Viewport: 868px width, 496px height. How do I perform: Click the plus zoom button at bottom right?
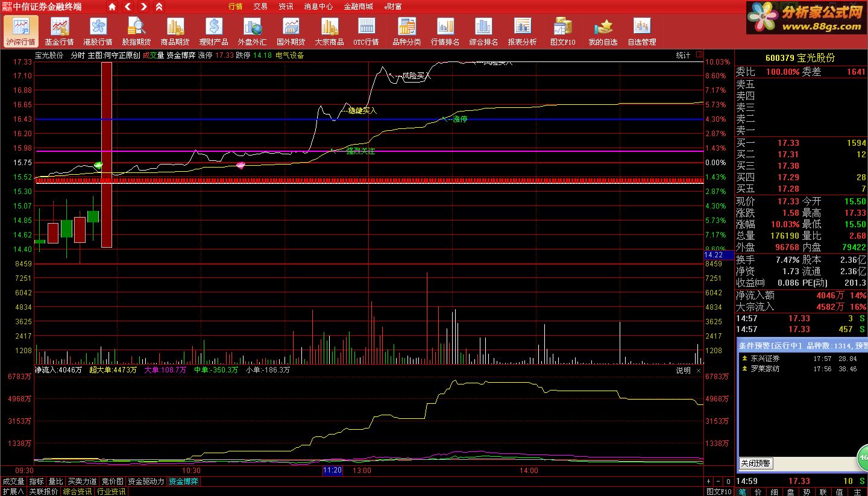pyautogui.click(x=708, y=482)
